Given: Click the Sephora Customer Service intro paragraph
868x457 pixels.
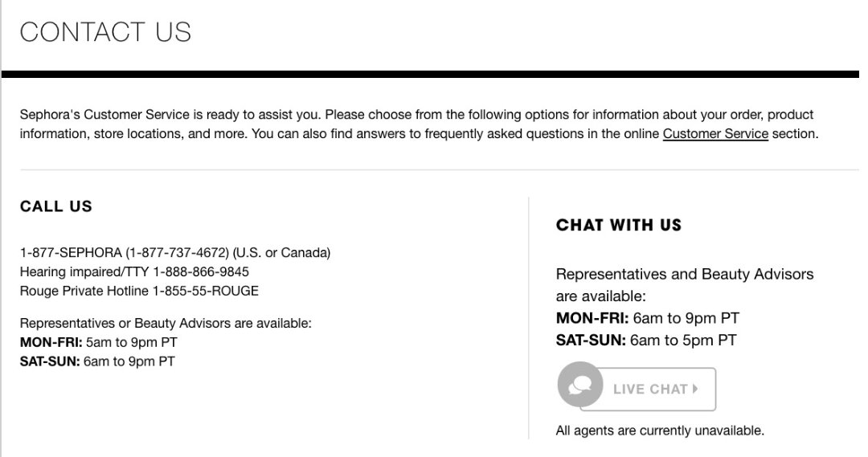Looking at the screenshot, I should coord(418,124).
